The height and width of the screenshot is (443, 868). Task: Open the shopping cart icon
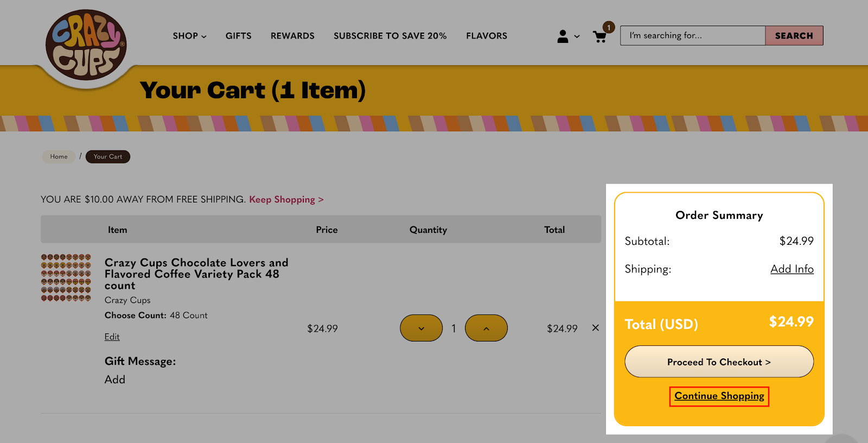click(600, 36)
